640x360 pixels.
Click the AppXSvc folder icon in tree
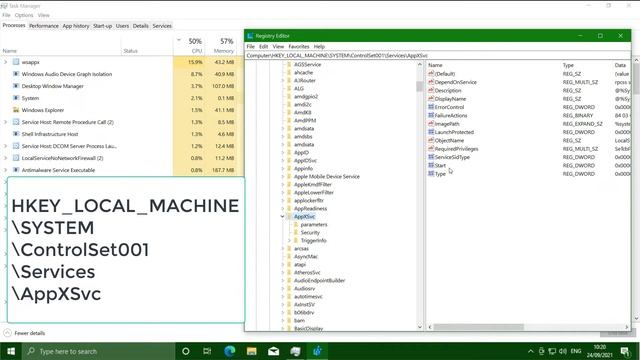click(x=289, y=216)
